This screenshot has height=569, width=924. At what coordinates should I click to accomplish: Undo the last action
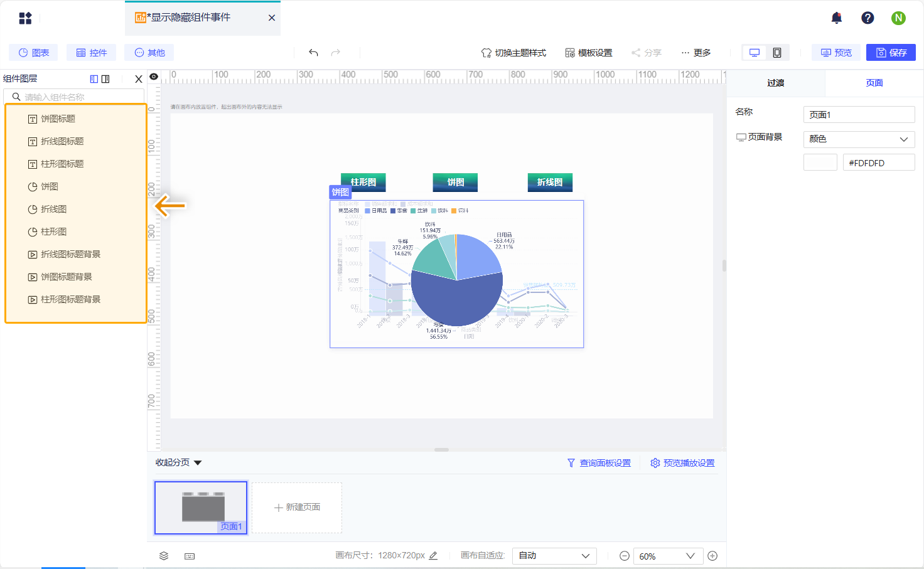[x=313, y=53]
